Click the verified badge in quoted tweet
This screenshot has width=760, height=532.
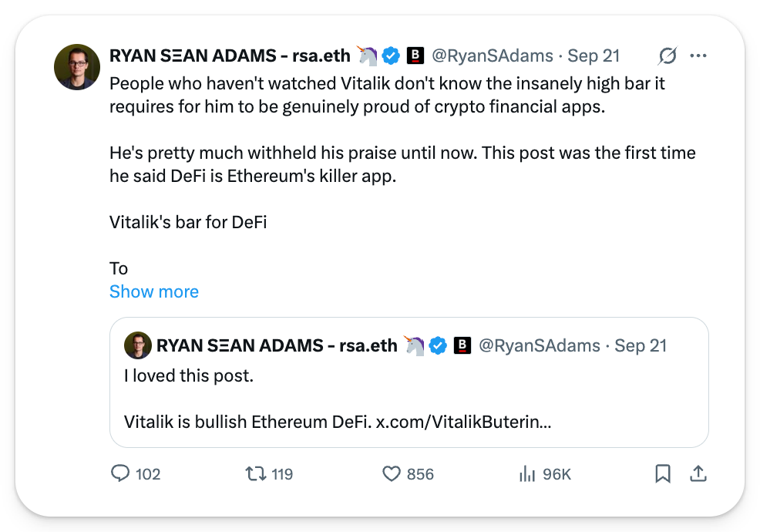click(x=438, y=345)
